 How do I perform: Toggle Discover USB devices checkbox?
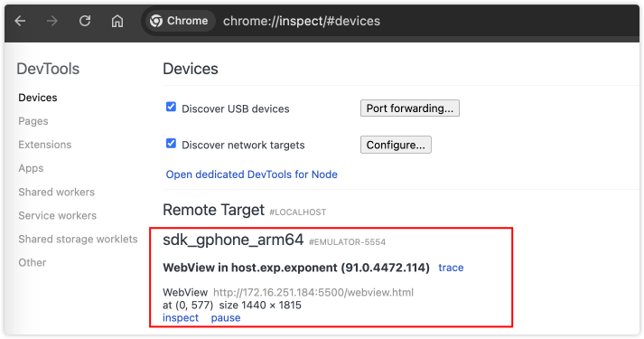pyautogui.click(x=171, y=108)
